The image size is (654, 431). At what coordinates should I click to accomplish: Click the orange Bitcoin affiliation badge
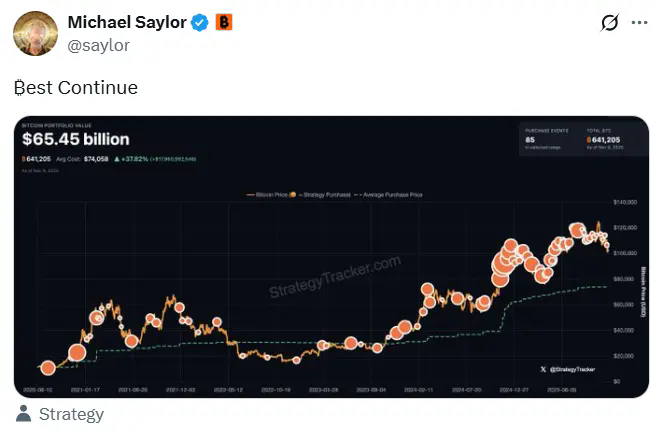click(x=224, y=22)
